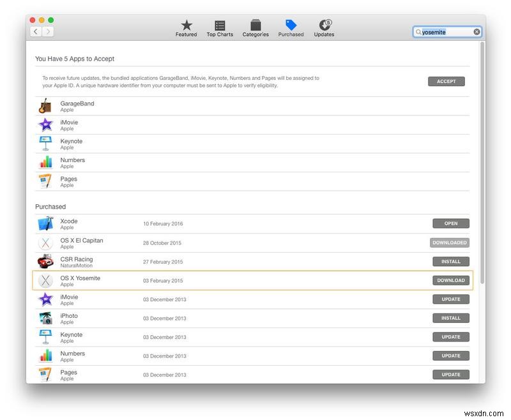511x420 pixels.
Task: Install CSR Racing
Action: [x=451, y=261]
